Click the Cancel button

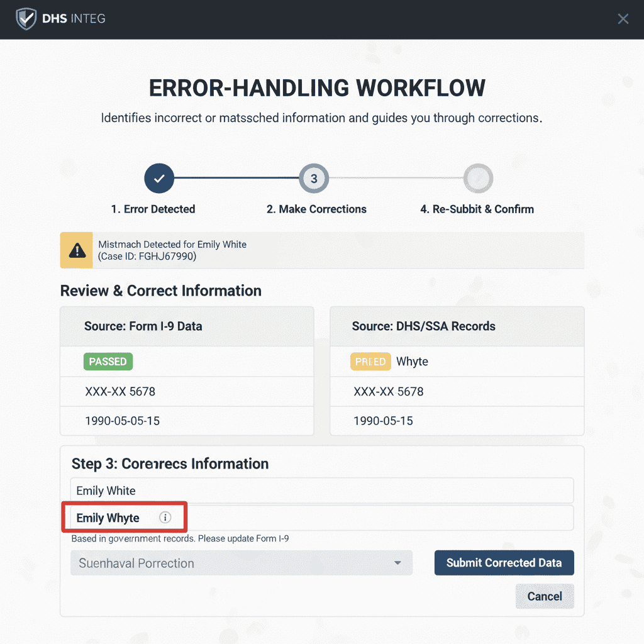click(x=545, y=596)
